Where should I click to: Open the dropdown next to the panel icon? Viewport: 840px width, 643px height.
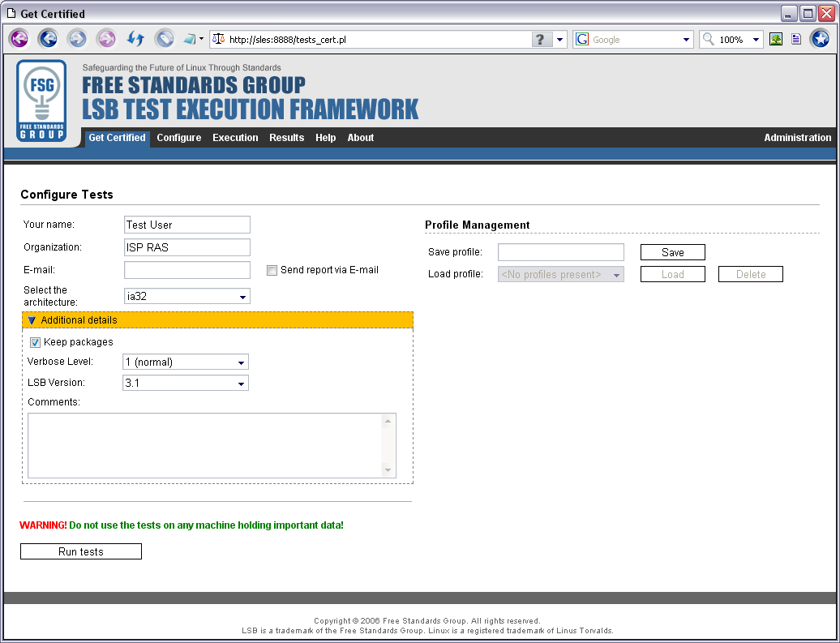click(201, 39)
